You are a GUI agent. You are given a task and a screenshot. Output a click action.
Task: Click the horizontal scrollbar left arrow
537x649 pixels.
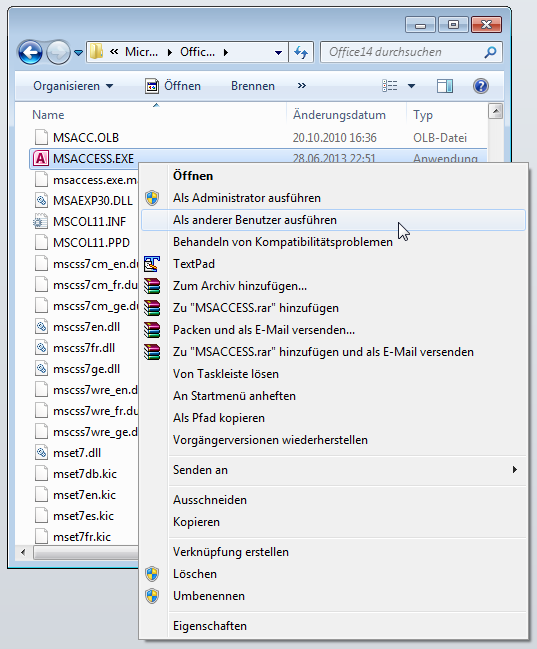pyautogui.click(x=23, y=552)
